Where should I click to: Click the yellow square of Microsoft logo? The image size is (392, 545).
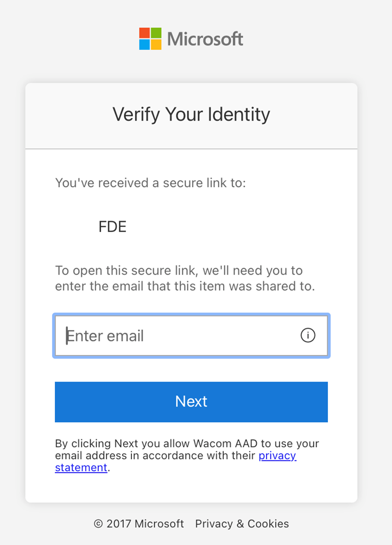point(156,45)
